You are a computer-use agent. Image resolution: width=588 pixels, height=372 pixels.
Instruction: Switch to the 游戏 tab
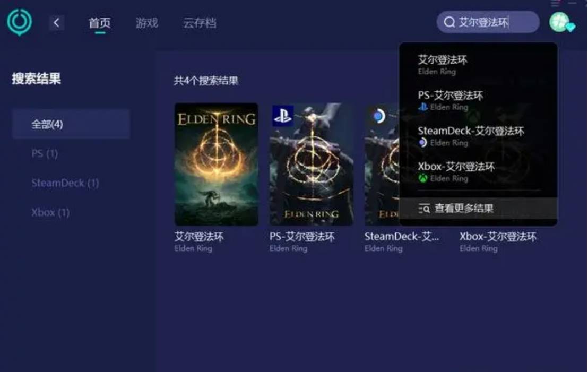point(146,23)
